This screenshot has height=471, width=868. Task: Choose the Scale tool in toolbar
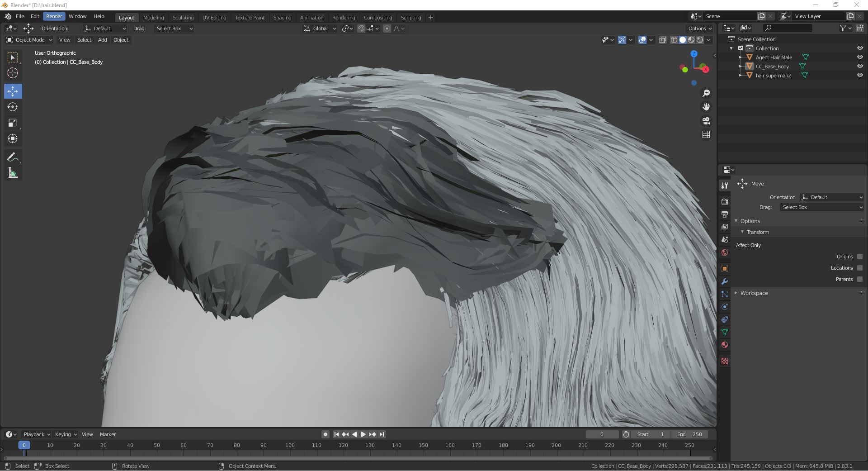click(13, 123)
